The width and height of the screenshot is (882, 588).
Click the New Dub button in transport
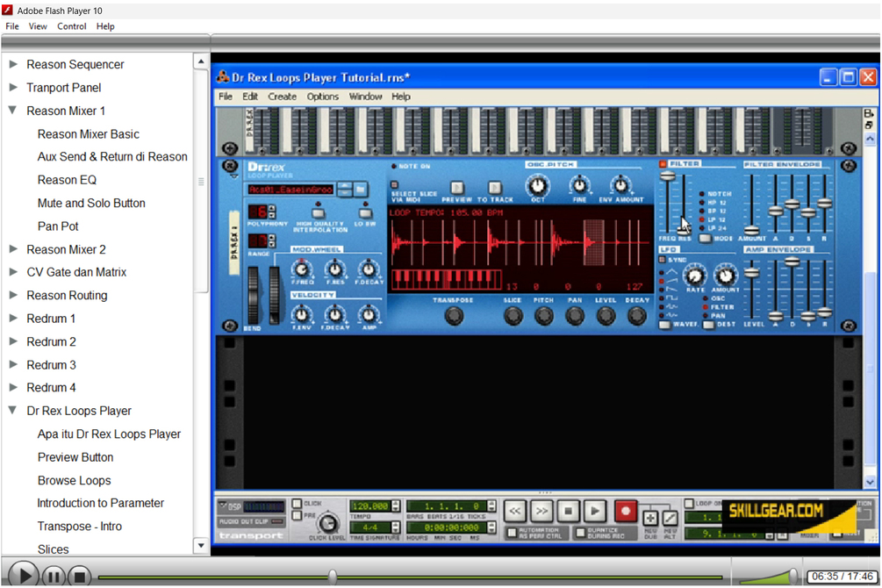tap(650, 518)
